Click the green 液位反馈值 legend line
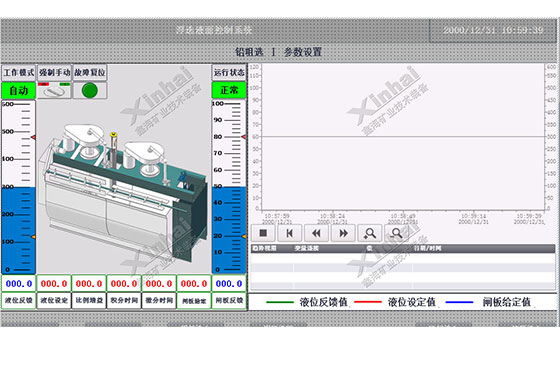Screen dimensions: 560x366 (x=280, y=302)
